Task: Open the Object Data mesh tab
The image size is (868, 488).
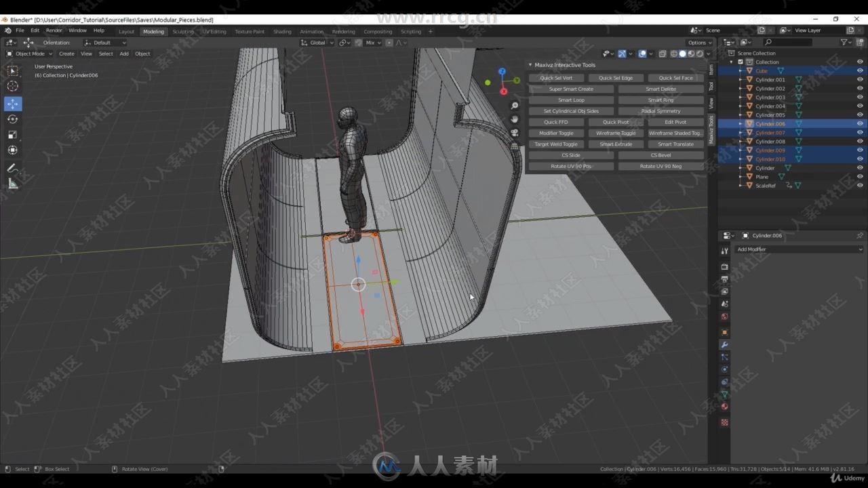Action: [x=724, y=394]
